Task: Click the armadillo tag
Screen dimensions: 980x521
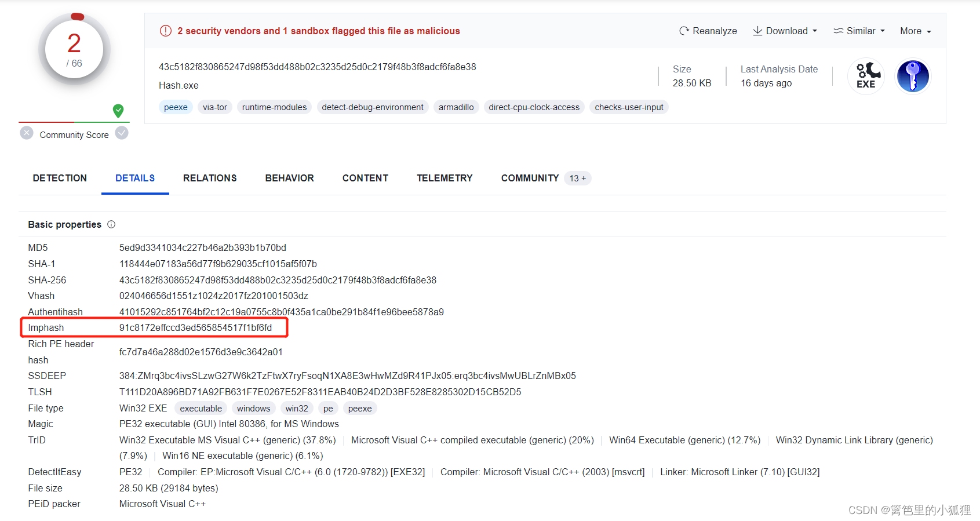Action: click(456, 107)
